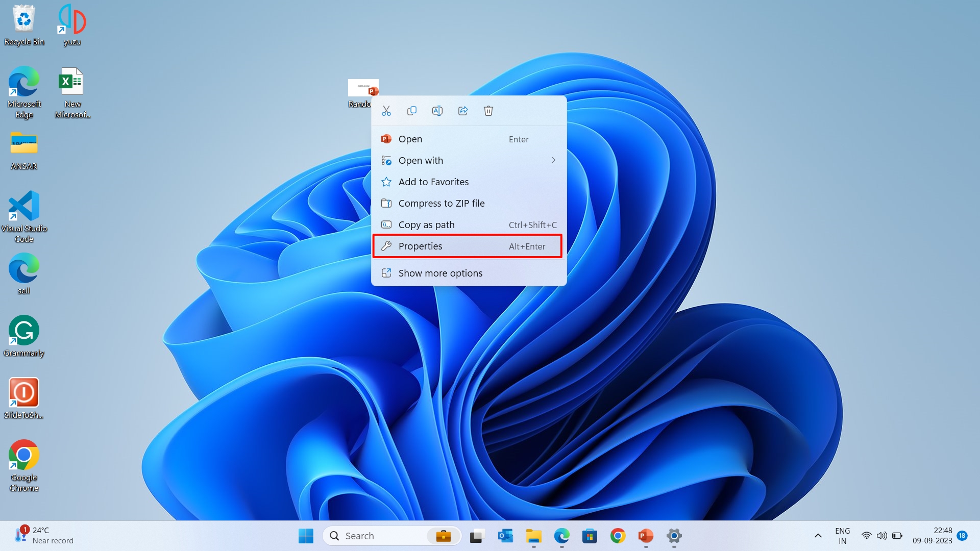
Task: Open Microsoft Store from the taskbar
Action: click(x=590, y=536)
